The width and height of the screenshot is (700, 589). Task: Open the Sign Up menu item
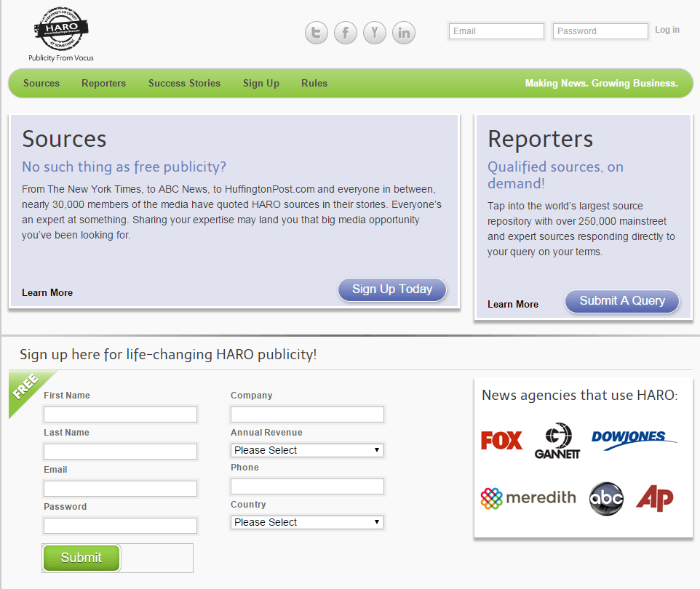point(261,83)
